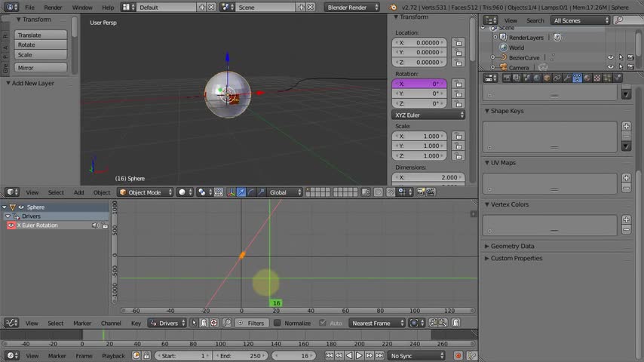Open the Object properties cube icon
The image size is (644, 362).
click(x=547, y=78)
